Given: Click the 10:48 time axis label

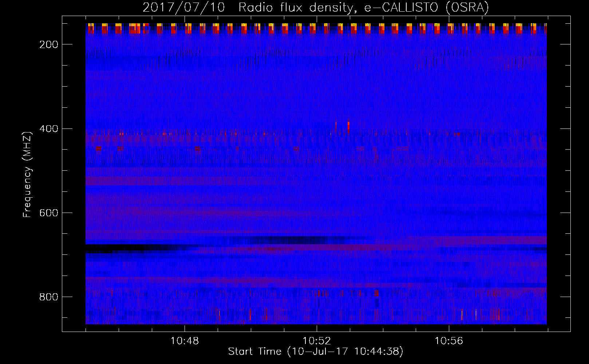Looking at the screenshot, I should (x=185, y=341).
